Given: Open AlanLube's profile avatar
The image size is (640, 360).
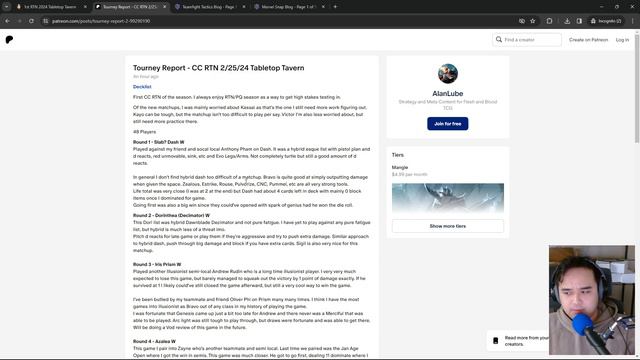Looking at the screenshot, I should [448, 73].
